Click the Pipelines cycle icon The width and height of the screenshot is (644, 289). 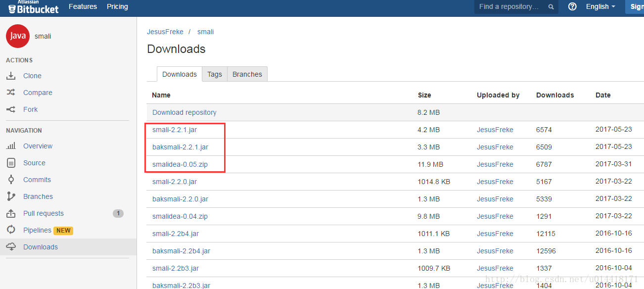11,230
